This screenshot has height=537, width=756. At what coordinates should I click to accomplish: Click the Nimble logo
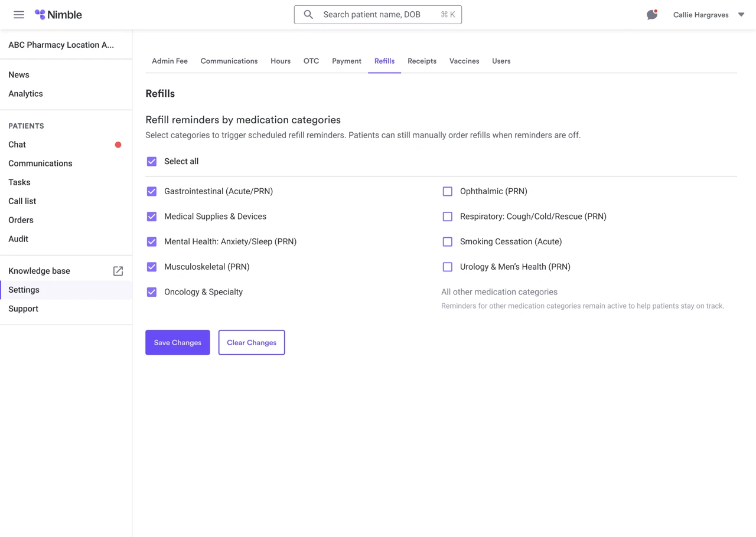(58, 15)
